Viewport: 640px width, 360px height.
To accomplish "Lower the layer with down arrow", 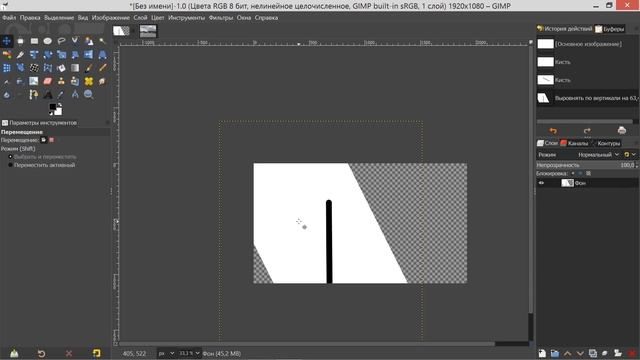I will click(x=580, y=353).
